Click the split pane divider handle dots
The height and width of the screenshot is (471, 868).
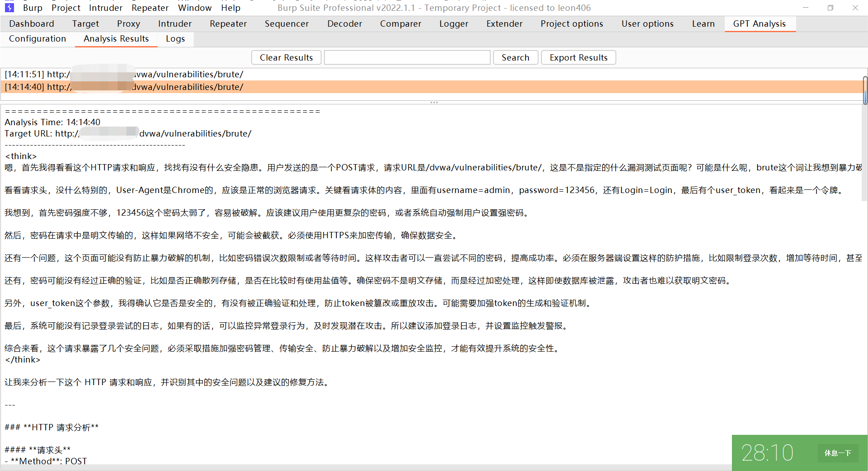coord(434,103)
